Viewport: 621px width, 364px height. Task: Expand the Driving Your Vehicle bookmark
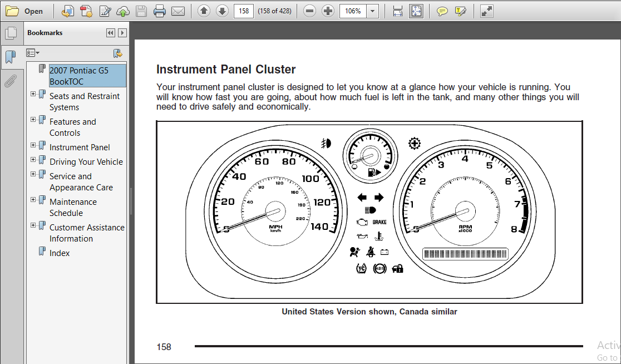(x=33, y=160)
